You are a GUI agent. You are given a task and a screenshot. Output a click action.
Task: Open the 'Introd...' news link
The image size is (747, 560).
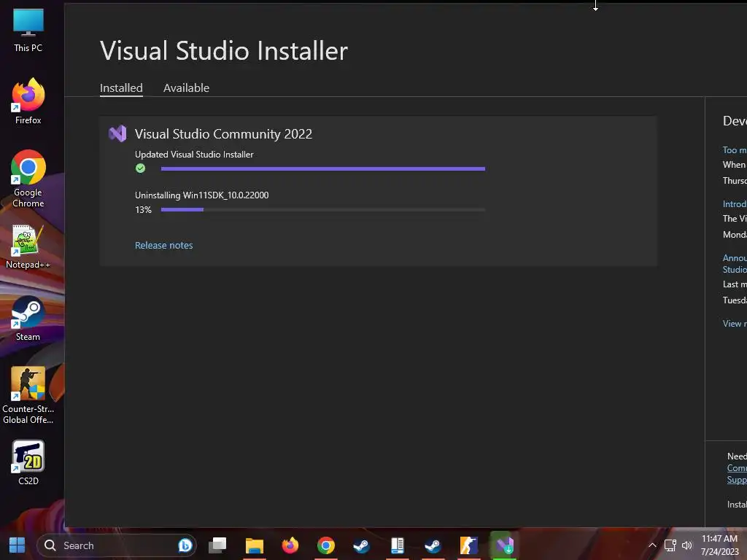click(x=735, y=204)
